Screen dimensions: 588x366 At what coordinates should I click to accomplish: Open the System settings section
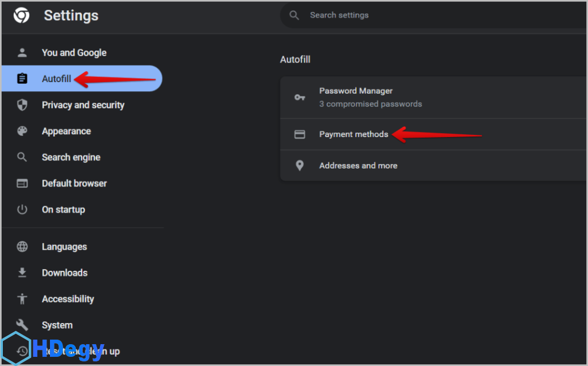pyautogui.click(x=57, y=325)
